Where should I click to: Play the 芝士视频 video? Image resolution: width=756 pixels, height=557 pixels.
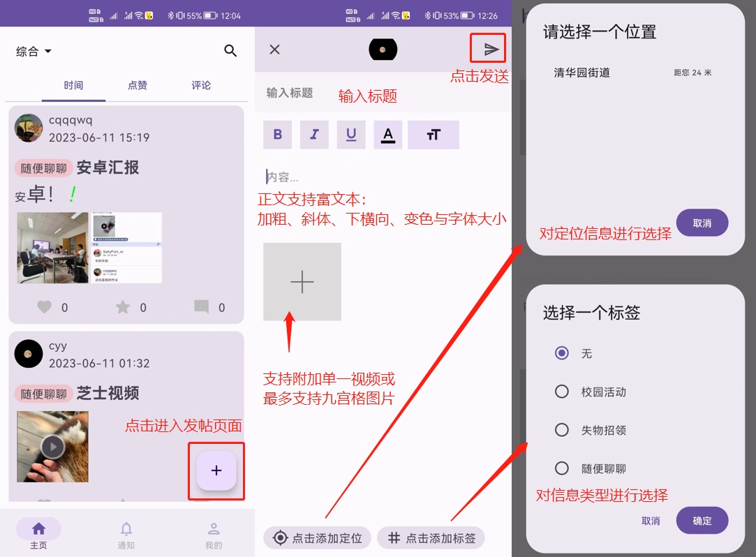pos(52,447)
